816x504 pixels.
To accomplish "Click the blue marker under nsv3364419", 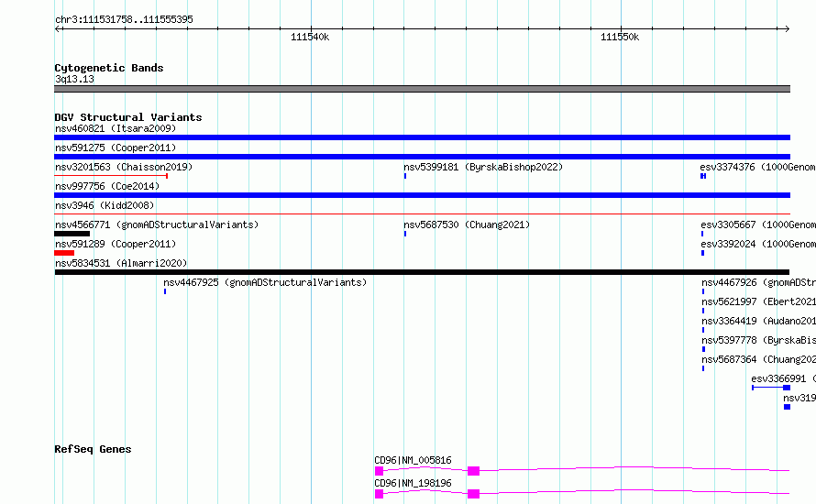I will coord(703,330).
